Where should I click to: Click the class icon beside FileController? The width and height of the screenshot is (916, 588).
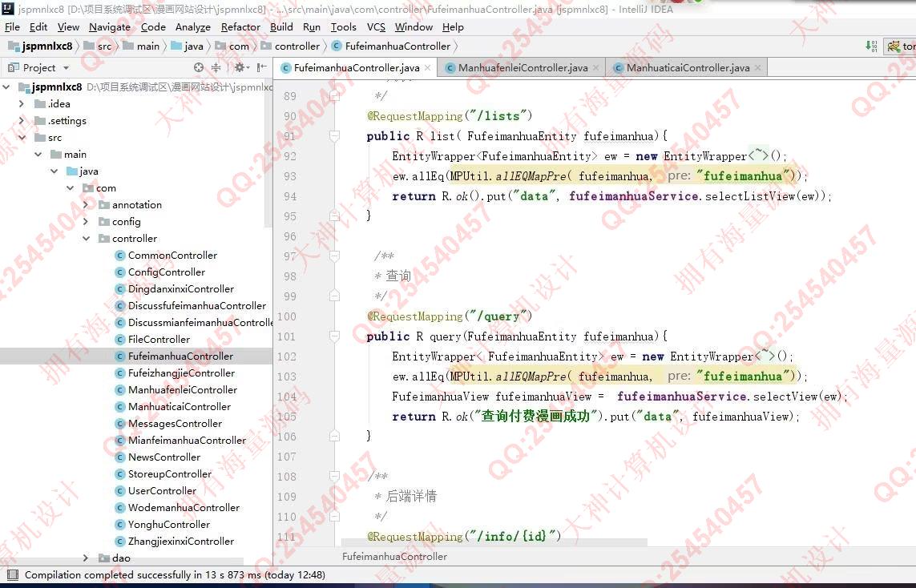120,339
